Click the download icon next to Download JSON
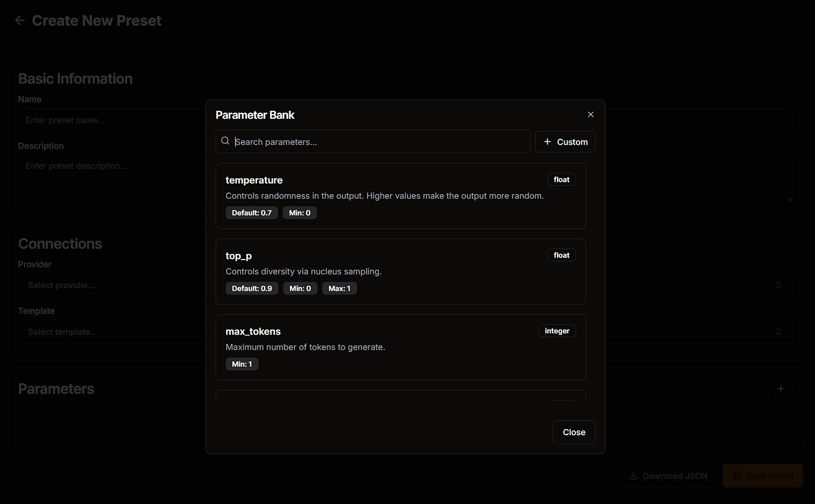 (633, 475)
